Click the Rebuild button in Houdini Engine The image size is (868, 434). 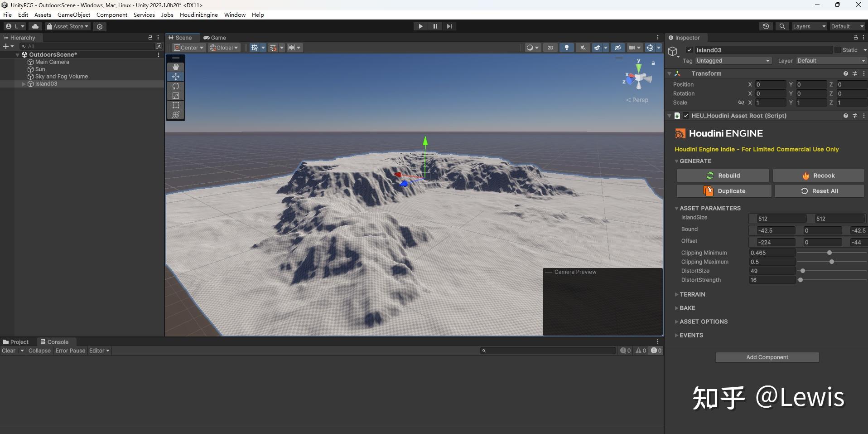pos(723,176)
